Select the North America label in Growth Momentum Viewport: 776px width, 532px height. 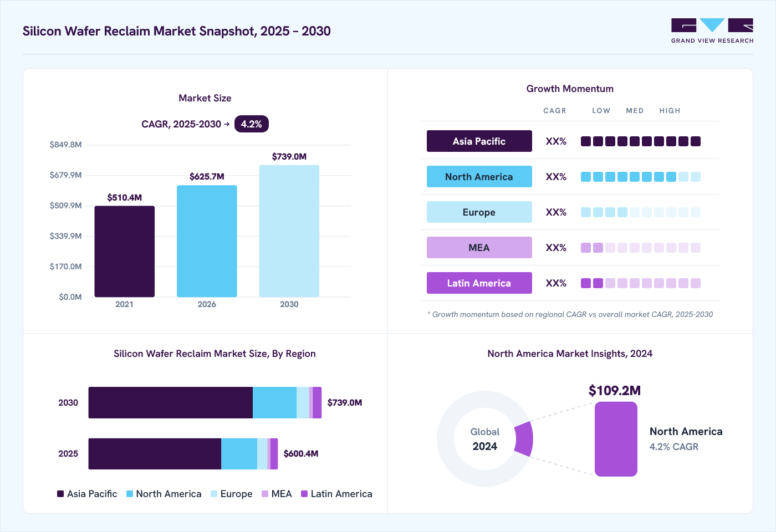pos(479,177)
